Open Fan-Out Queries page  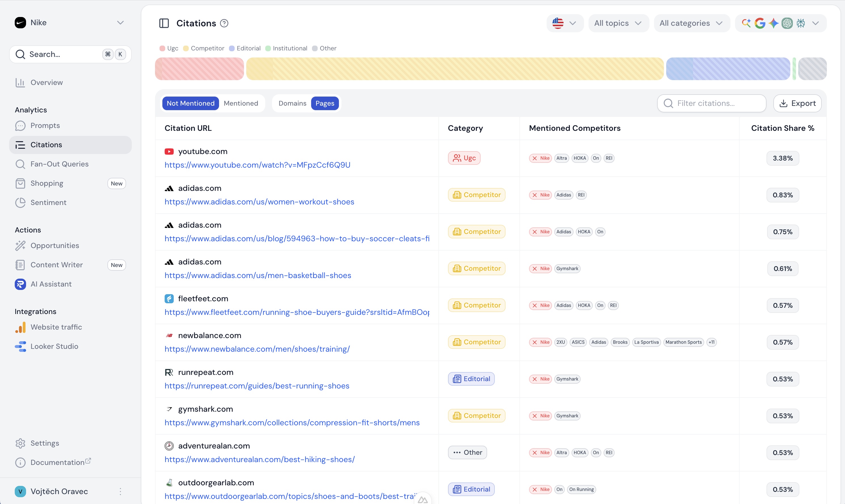60,164
